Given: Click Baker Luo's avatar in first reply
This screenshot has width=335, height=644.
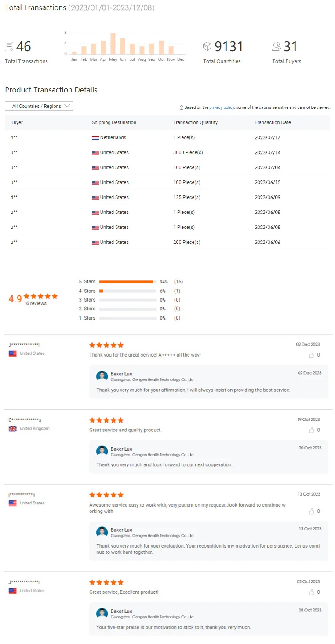Looking at the screenshot, I should (x=102, y=376).
